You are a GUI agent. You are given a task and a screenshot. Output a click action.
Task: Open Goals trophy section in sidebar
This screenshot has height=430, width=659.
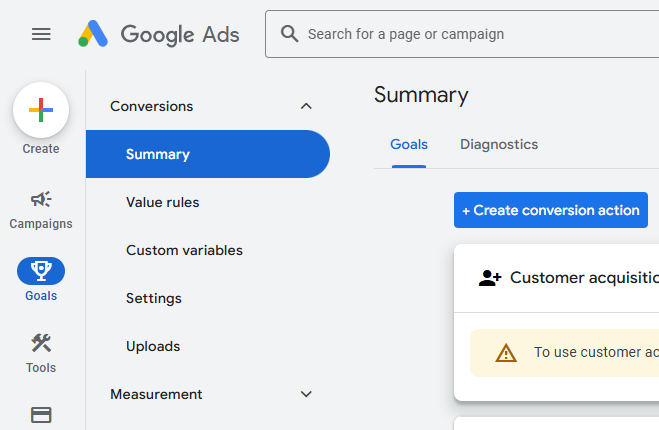coord(41,279)
